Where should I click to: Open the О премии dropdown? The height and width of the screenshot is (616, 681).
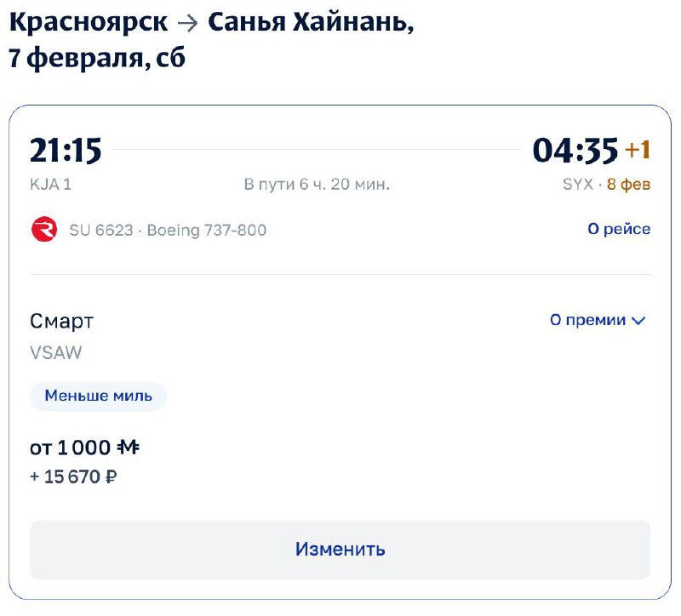point(588,321)
